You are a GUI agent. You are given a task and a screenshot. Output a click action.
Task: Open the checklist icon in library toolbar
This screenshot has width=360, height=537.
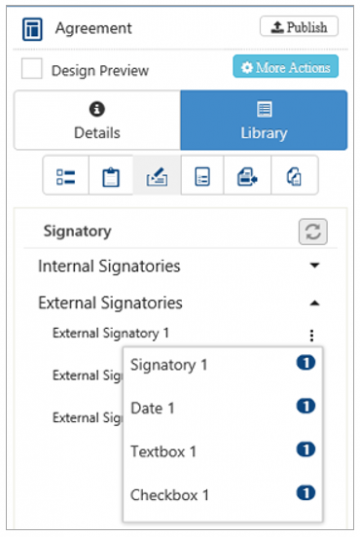tap(66, 176)
